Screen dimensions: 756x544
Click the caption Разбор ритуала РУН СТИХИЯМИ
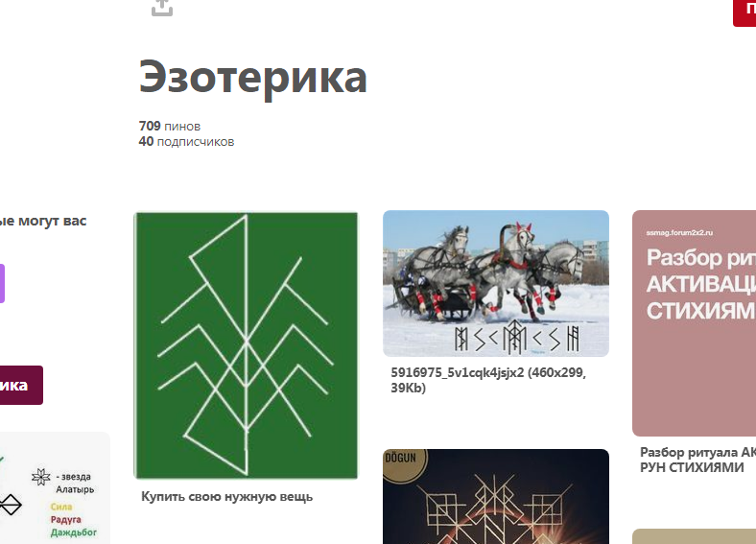(697, 460)
